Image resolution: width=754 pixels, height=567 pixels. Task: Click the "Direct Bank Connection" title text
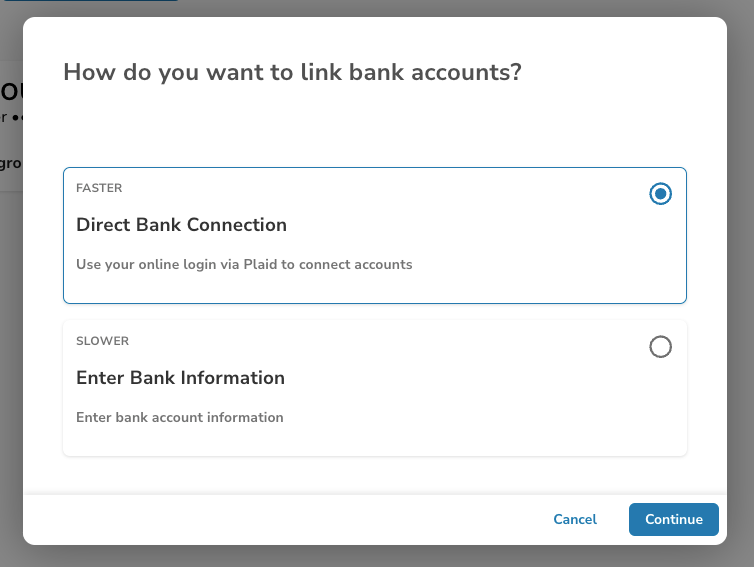coord(181,225)
